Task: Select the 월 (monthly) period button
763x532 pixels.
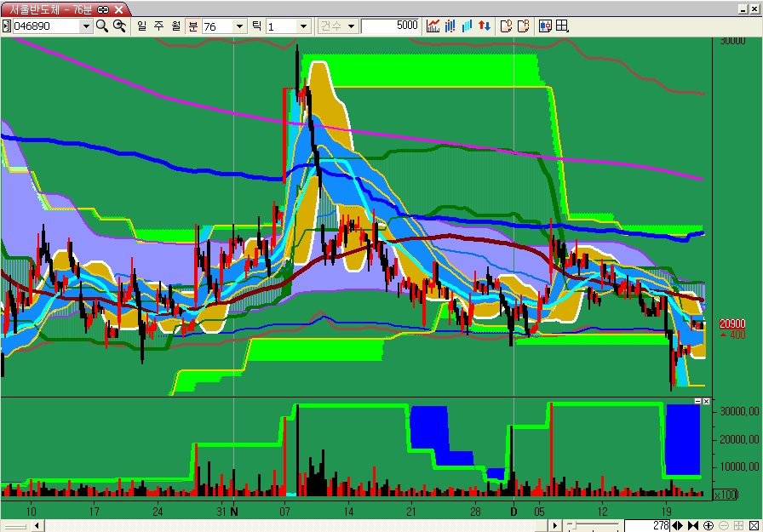Action: tap(176, 26)
